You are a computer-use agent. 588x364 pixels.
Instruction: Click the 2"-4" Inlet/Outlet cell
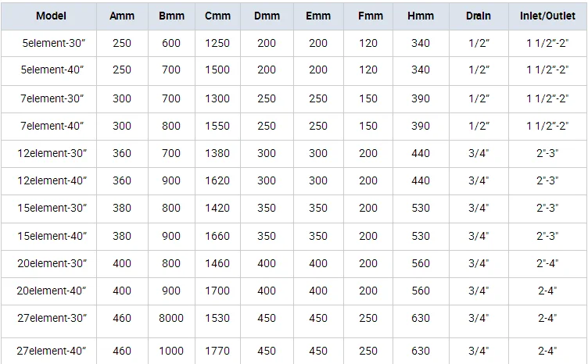pyautogui.click(x=547, y=263)
